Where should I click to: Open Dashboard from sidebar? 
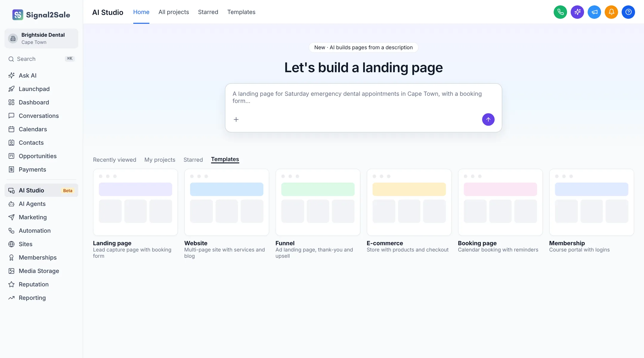(x=41, y=102)
